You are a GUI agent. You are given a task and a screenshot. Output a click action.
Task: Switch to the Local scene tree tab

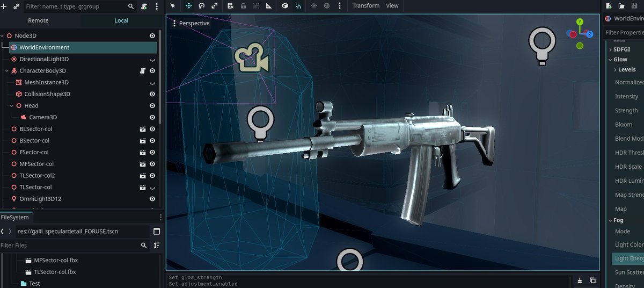(x=121, y=20)
